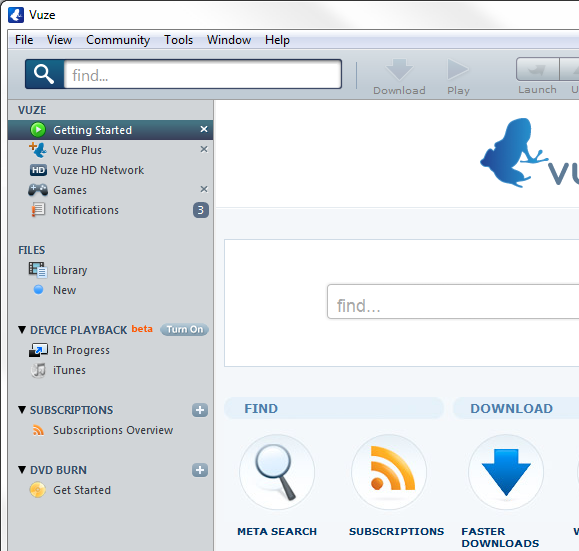Click the SUBSCRIPTIONS label in main panel
Viewport: 579px width, 551px height.
pos(397,531)
